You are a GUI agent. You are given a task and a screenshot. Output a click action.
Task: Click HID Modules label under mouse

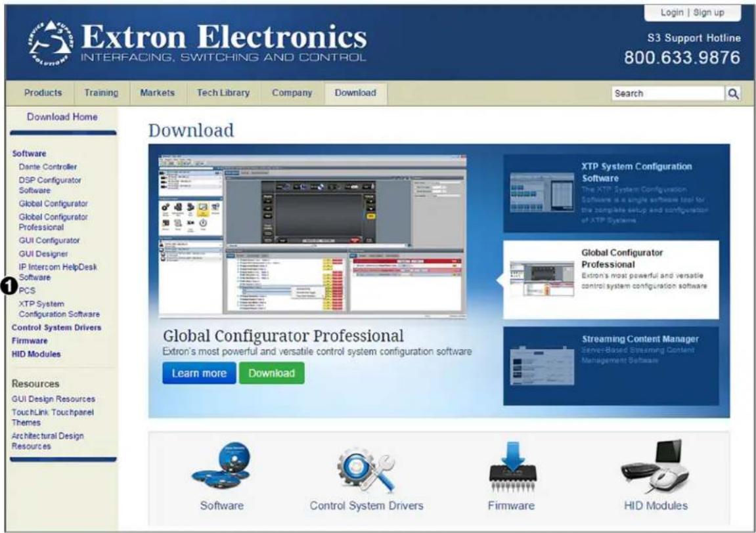pos(656,505)
